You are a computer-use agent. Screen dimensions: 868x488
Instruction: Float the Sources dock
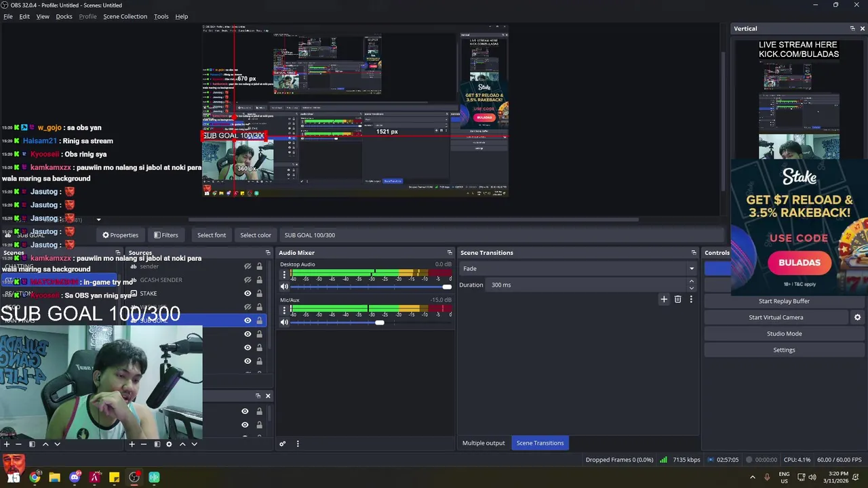click(x=267, y=253)
